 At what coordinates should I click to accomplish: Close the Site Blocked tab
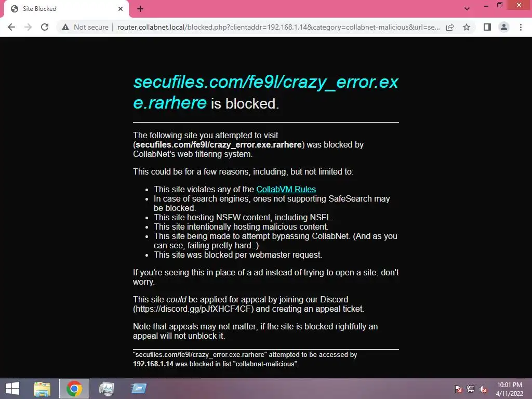121,9
